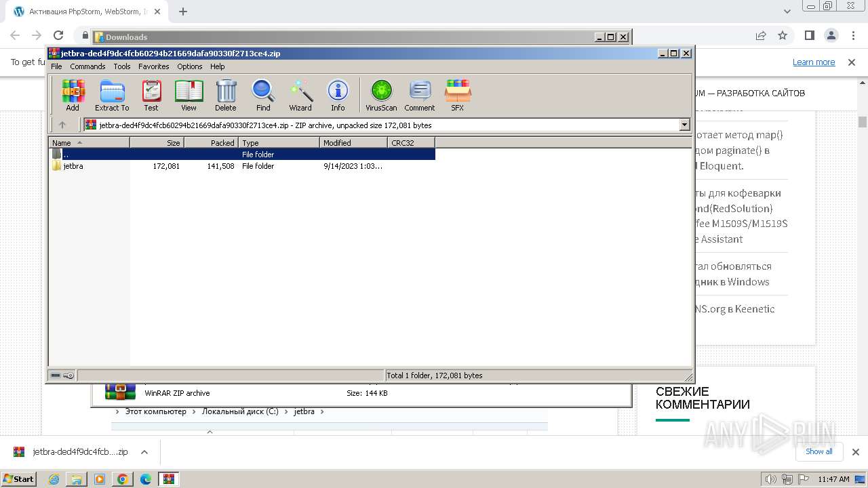Viewport: 868px width, 488px height.
Task: Open the Find magnifier tool
Action: [x=263, y=96]
